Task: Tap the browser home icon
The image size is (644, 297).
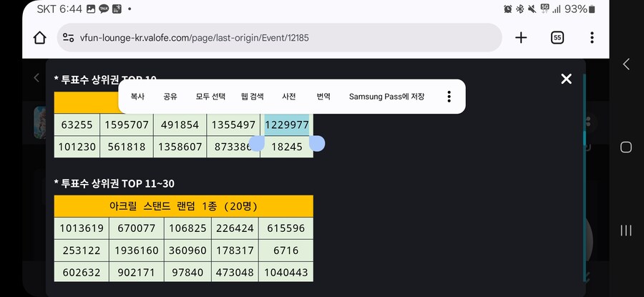Action: point(39,38)
